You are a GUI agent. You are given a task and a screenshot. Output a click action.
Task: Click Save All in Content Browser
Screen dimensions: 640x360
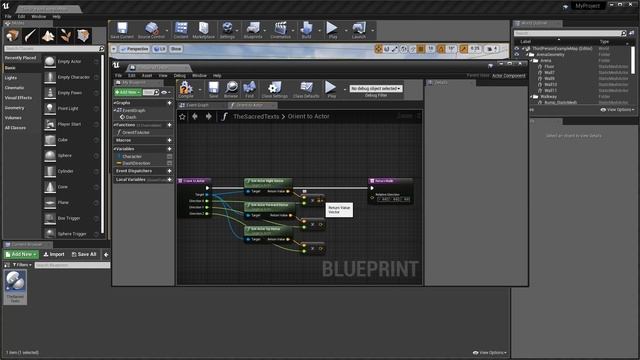pyautogui.click(x=84, y=254)
